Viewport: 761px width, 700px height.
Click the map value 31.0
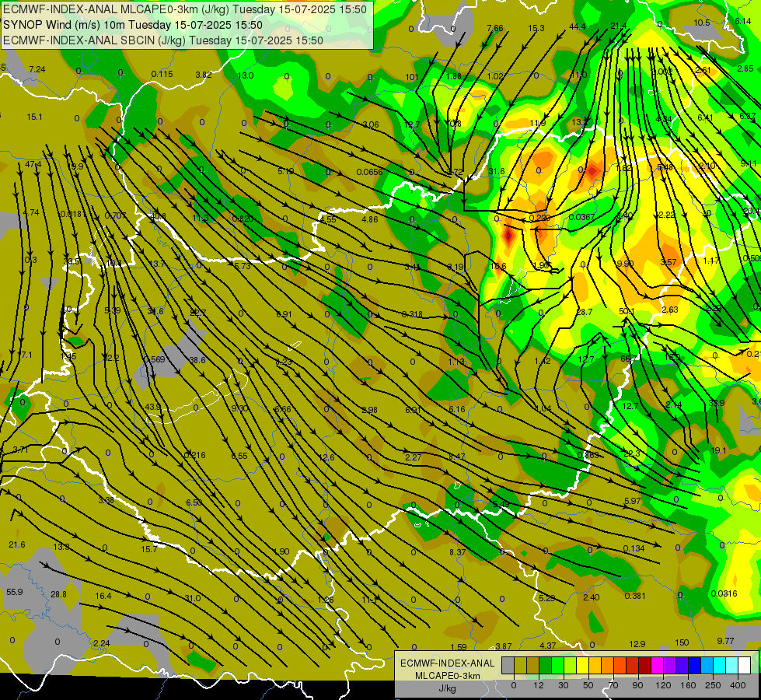(x=192, y=598)
